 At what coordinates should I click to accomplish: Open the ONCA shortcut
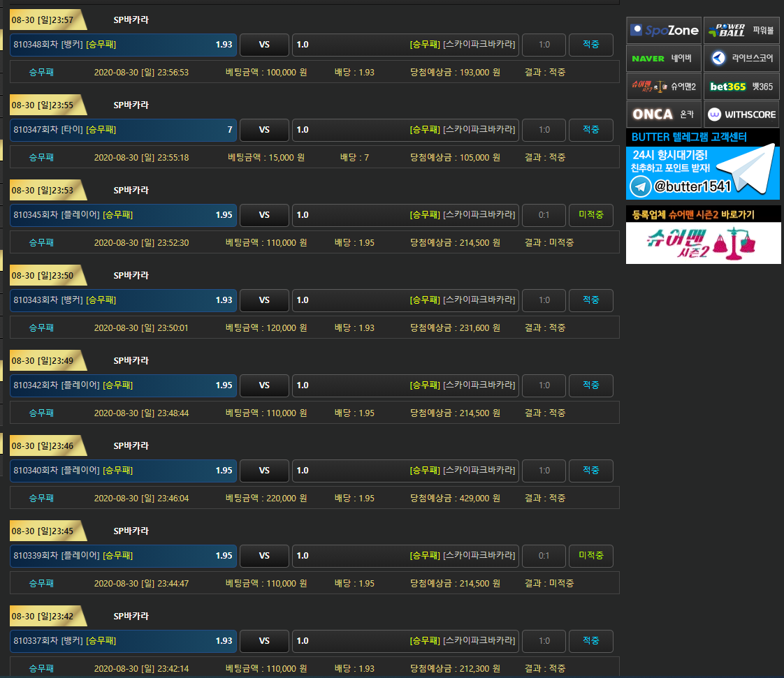664,114
